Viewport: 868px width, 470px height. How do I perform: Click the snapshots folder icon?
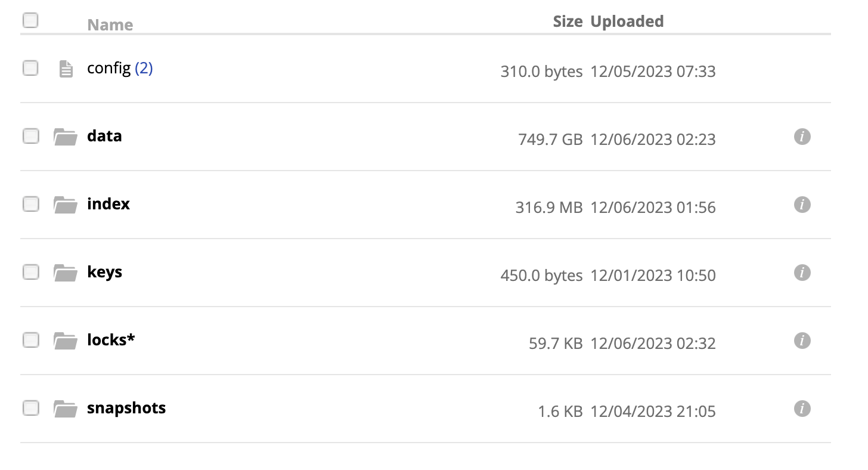click(x=66, y=409)
